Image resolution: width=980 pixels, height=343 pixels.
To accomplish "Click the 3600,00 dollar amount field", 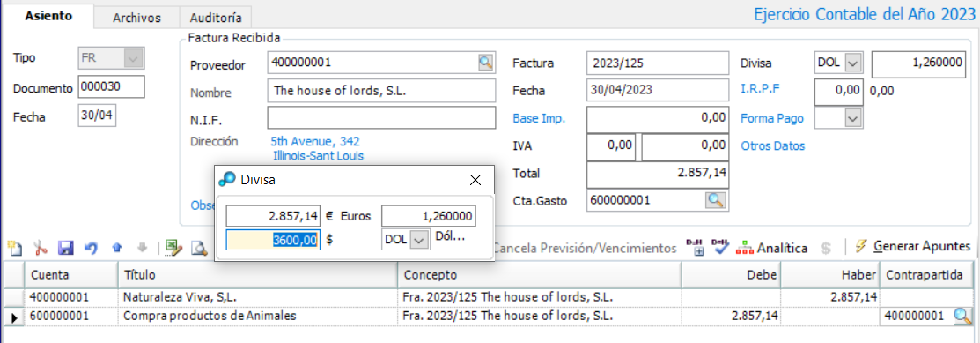I will [273, 239].
